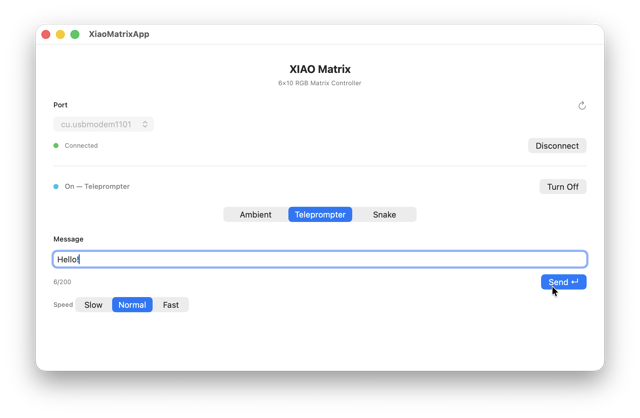Click the Connected status text
640x418 pixels.
click(81, 145)
